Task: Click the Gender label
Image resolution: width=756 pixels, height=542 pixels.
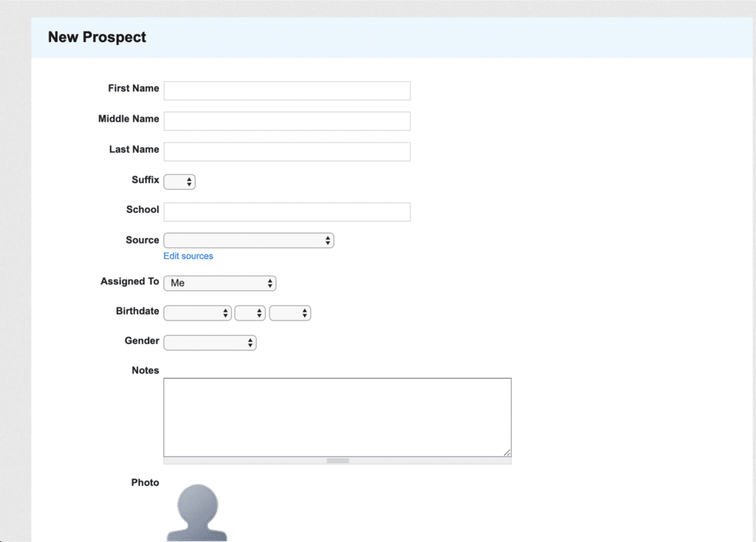Action: tap(142, 341)
